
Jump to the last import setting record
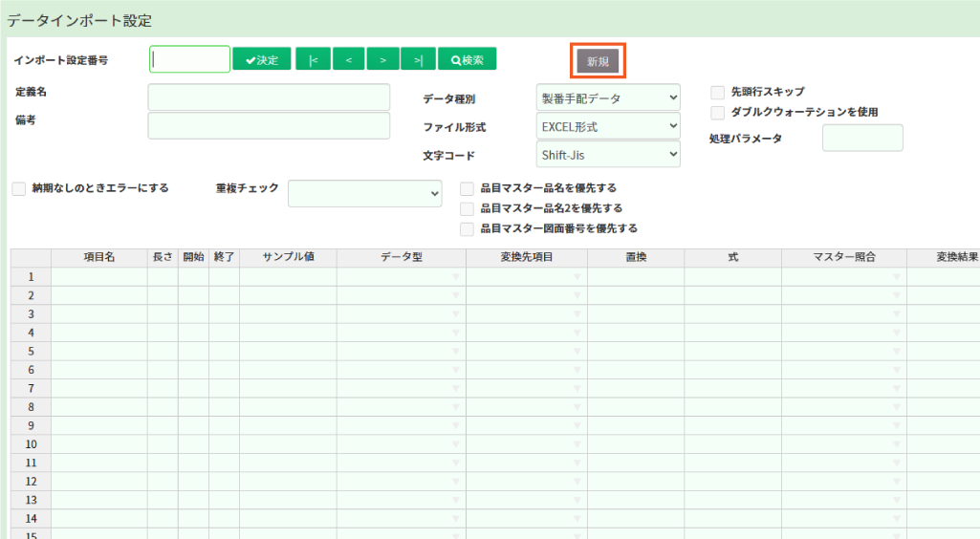pos(418,60)
